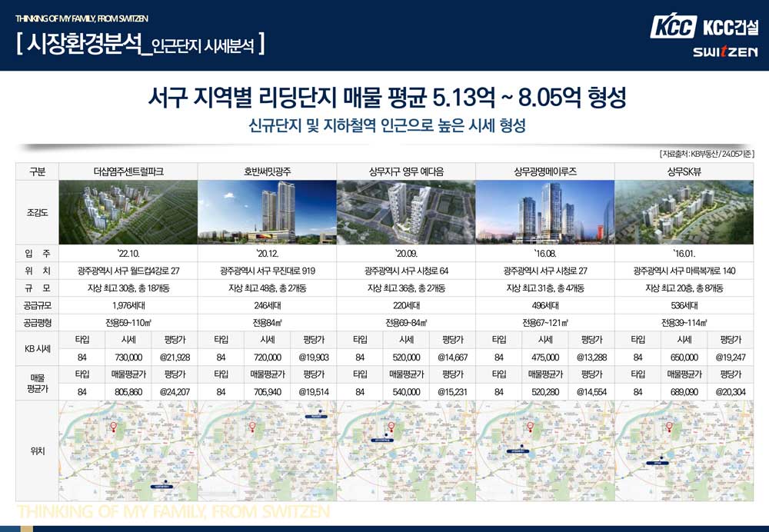Viewport: 769px width, 532px height.
Task: Click the 호반써밋광주 building rendering
Action: [267, 211]
